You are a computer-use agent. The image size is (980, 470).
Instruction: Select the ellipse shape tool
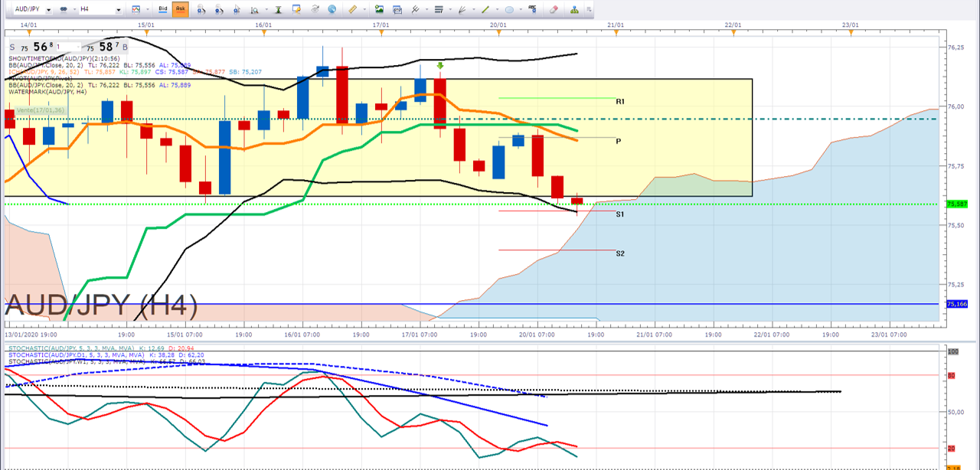[509, 9]
